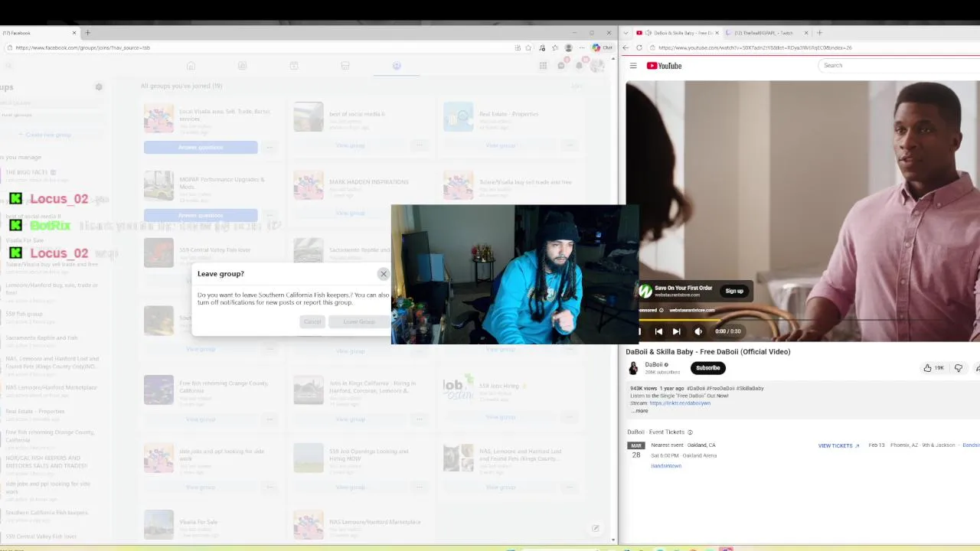Click VIEW TICKETS link
980x551 pixels.
pos(838,445)
